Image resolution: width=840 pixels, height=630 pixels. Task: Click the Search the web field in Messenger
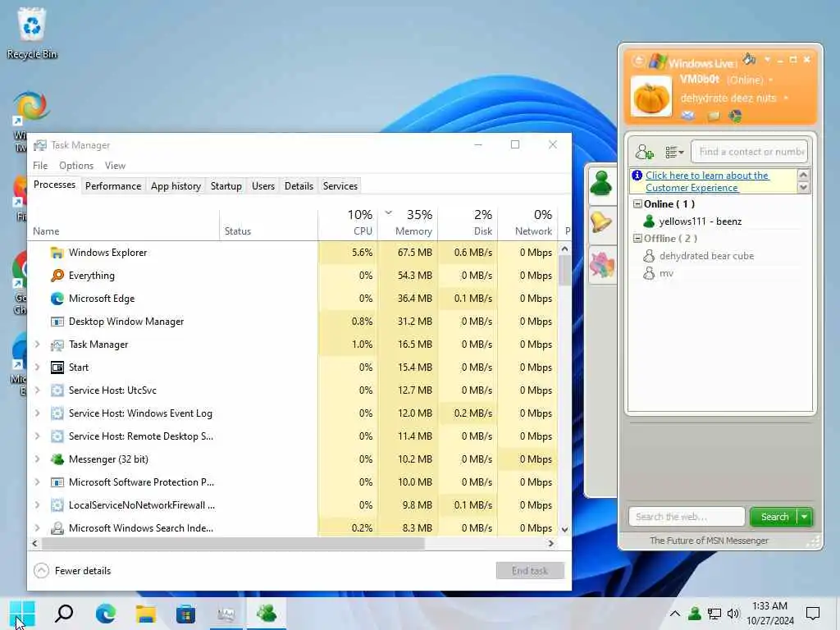(x=687, y=517)
